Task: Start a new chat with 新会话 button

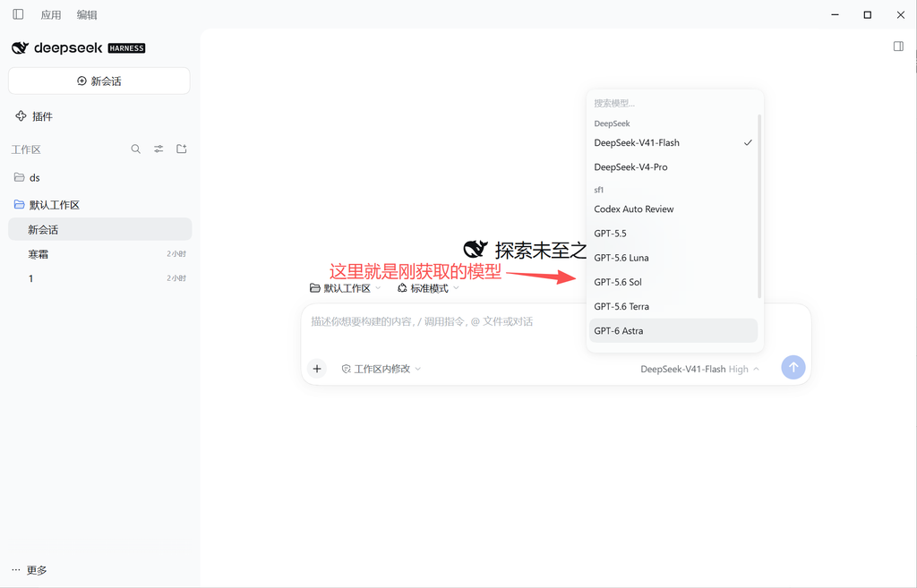Action: click(99, 81)
